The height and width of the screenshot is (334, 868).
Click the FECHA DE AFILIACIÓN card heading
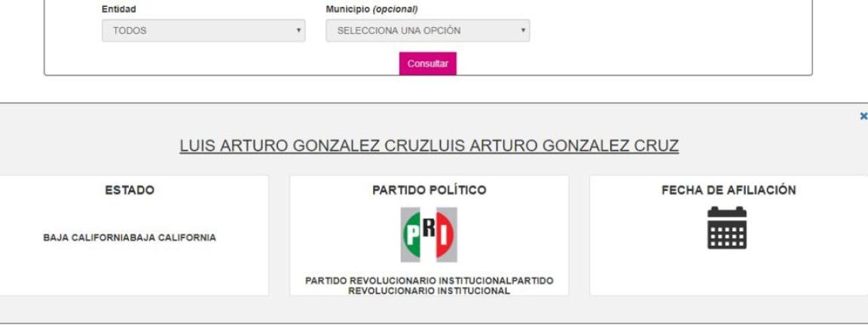click(729, 190)
